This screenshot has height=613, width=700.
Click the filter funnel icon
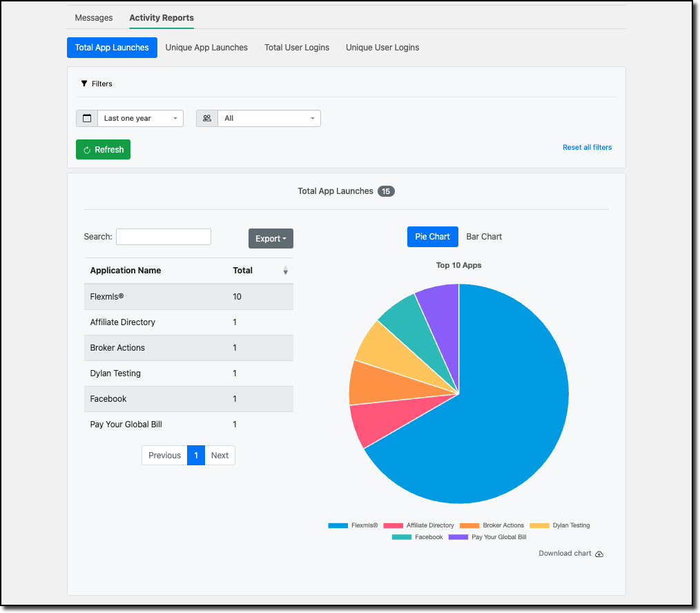pyautogui.click(x=84, y=84)
